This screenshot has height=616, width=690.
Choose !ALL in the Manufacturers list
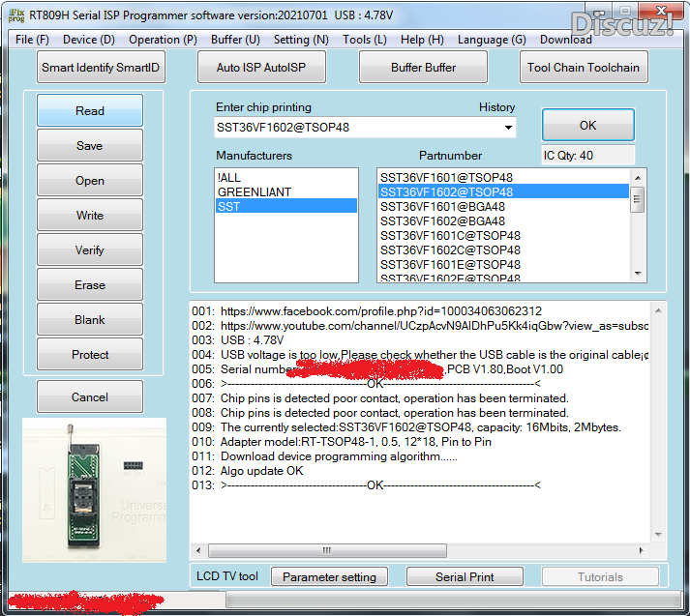coord(230,178)
